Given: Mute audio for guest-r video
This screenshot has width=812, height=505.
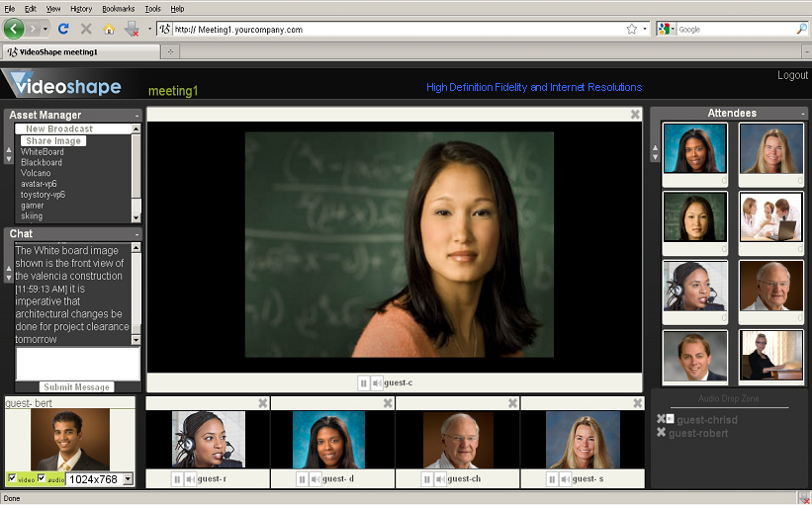Looking at the screenshot, I should 190,479.
